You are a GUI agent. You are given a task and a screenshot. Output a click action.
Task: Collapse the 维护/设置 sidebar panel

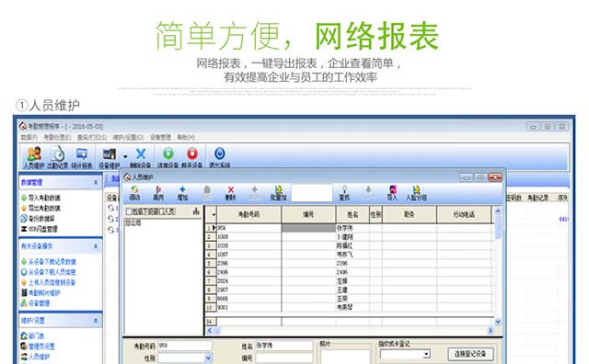pos(96,321)
